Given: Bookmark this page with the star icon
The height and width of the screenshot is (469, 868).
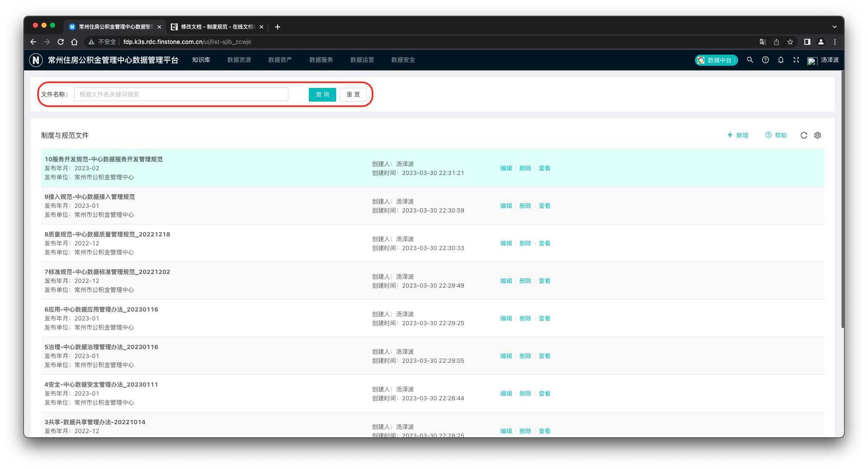Looking at the screenshot, I should (x=790, y=42).
